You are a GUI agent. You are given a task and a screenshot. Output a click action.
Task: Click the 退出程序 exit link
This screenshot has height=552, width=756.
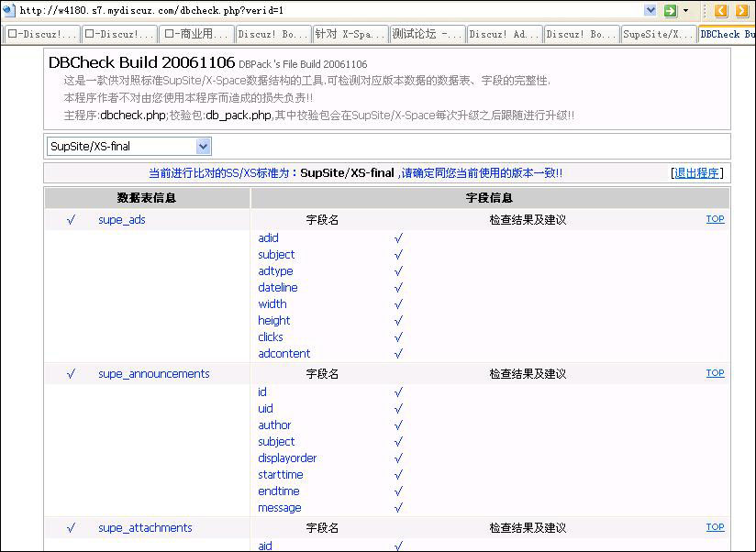coord(696,173)
